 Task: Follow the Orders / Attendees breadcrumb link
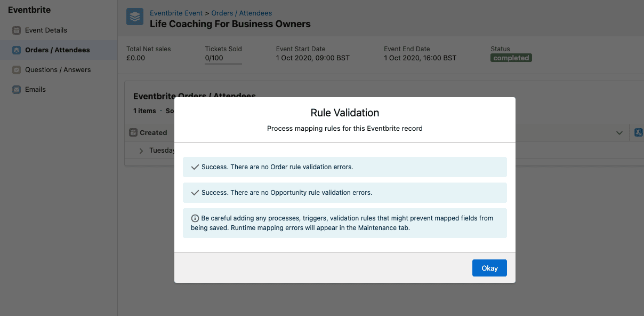click(241, 13)
